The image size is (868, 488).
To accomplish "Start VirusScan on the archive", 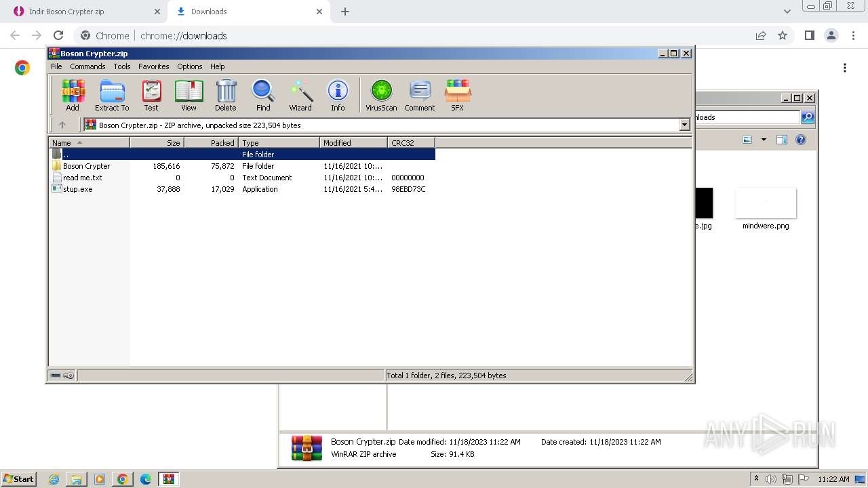I will 381,95.
